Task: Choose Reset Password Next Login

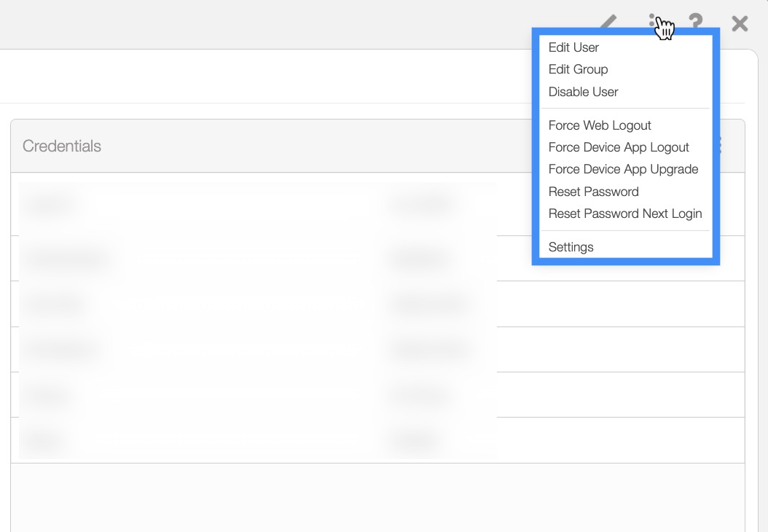Action: tap(625, 214)
